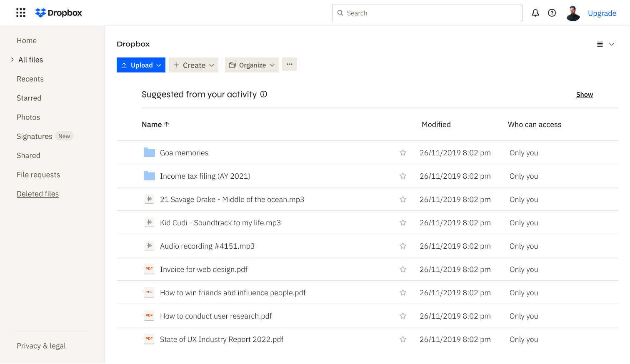Click the Upgrade link
The width and height of the screenshot is (630, 364).
[602, 13]
